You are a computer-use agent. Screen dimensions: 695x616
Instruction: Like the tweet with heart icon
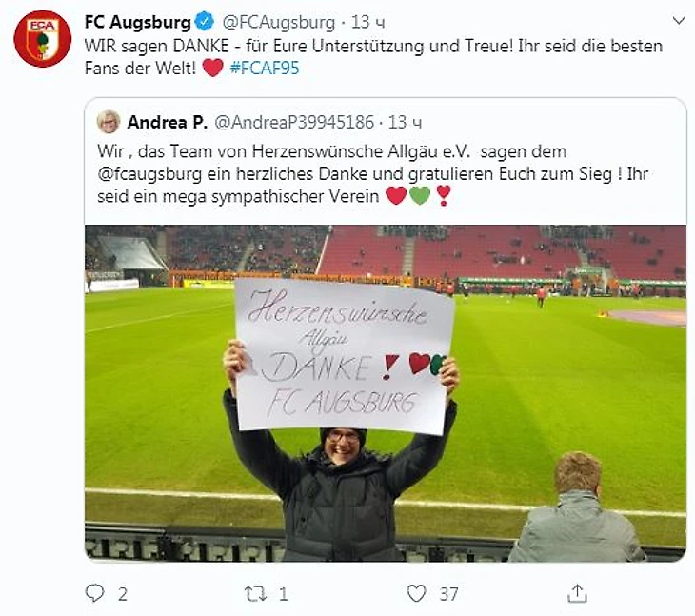pos(416,593)
